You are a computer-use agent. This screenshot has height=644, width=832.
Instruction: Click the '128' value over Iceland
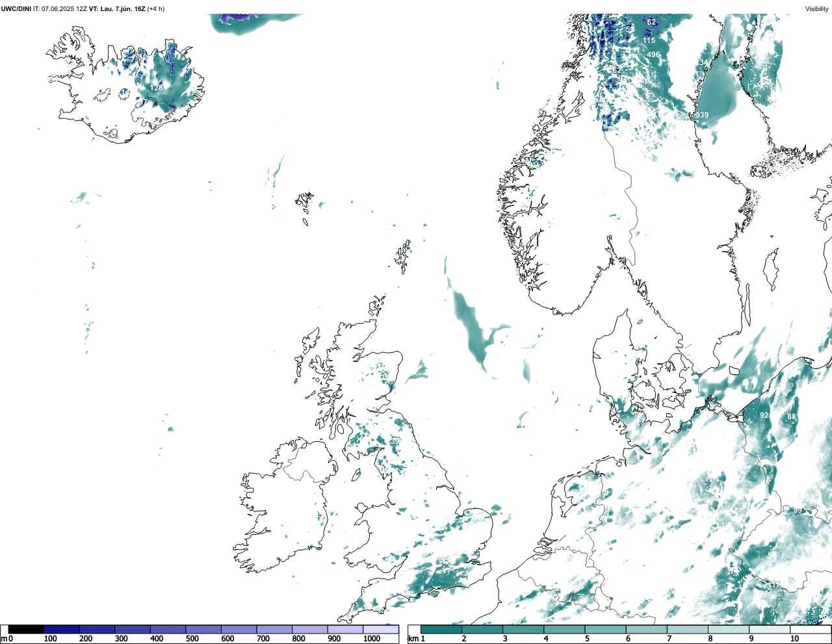point(157,87)
